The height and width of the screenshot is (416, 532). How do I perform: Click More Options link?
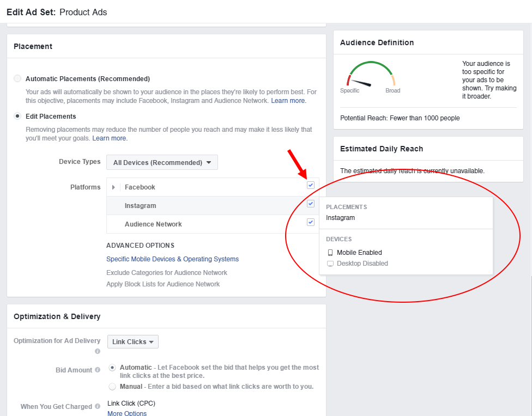tap(127, 413)
